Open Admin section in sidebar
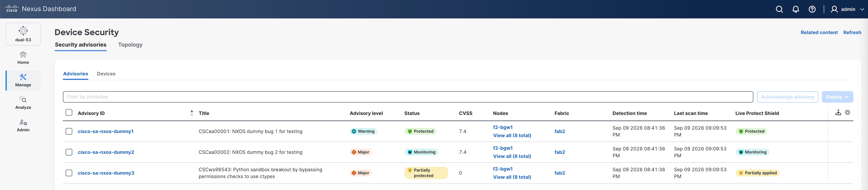This screenshot has height=190, width=868. pos(23,125)
